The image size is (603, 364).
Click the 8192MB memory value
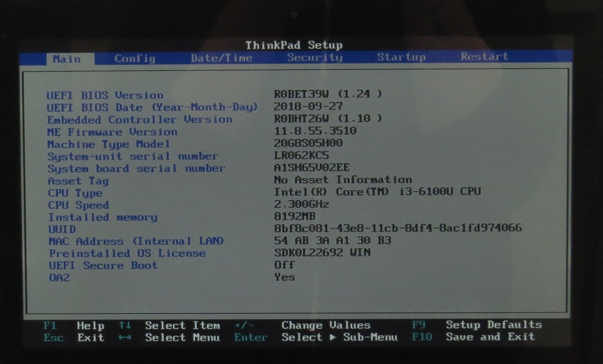pos(294,216)
